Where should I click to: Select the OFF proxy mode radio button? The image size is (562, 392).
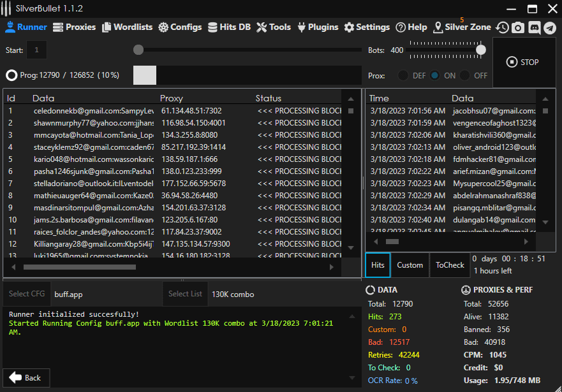(466, 75)
